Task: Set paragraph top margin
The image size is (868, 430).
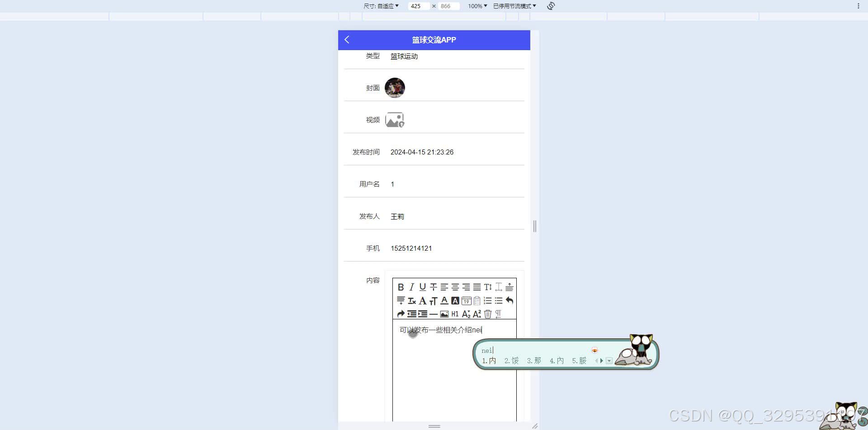Action: point(509,287)
